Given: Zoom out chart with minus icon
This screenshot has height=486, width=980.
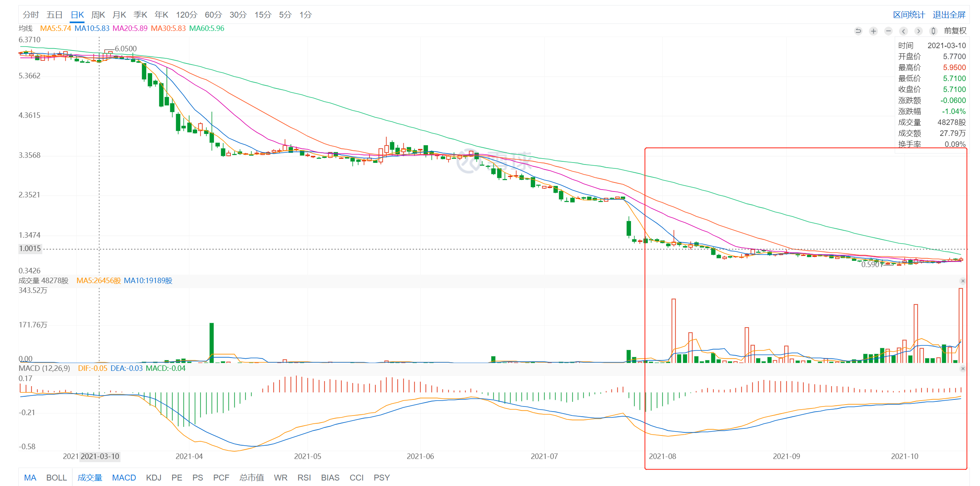Looking at the screenshot, I should point(888,31).
